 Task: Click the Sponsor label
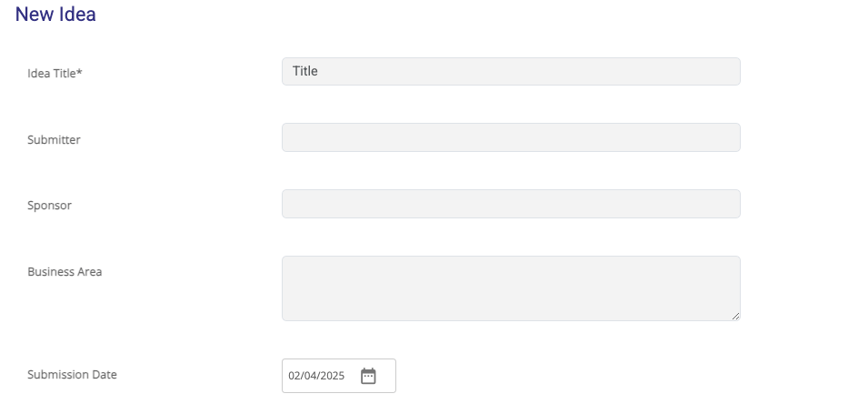tap(49, 206)
